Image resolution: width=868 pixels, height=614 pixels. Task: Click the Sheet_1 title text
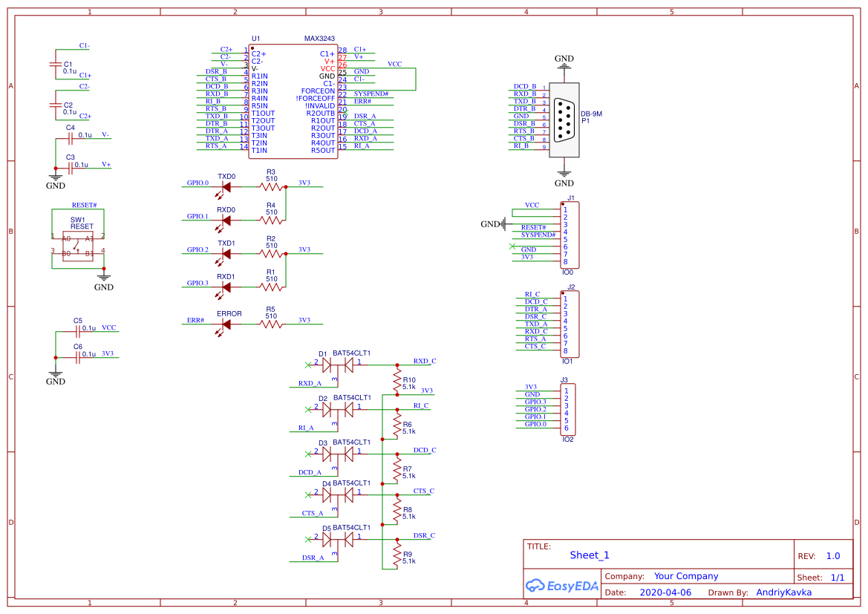[590, 555]
